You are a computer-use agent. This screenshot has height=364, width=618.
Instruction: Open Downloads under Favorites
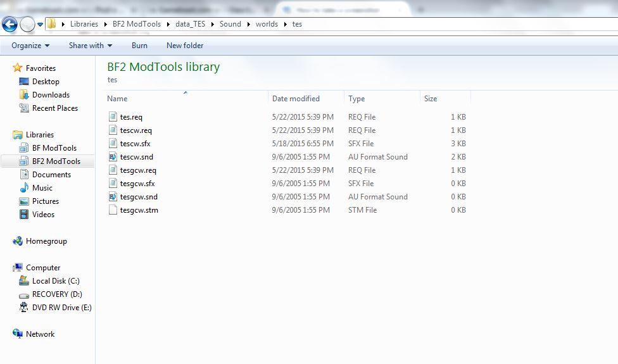point(51,95)
